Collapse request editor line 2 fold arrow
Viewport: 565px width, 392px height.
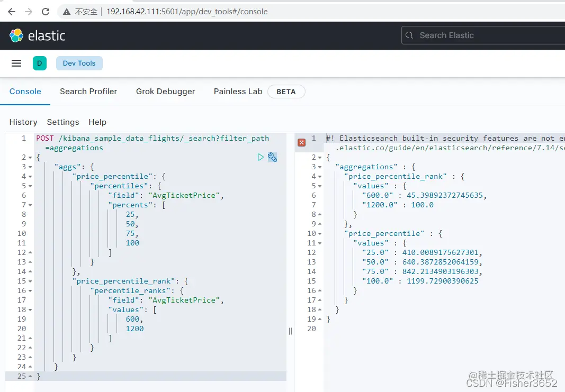(x=30, y=158)
